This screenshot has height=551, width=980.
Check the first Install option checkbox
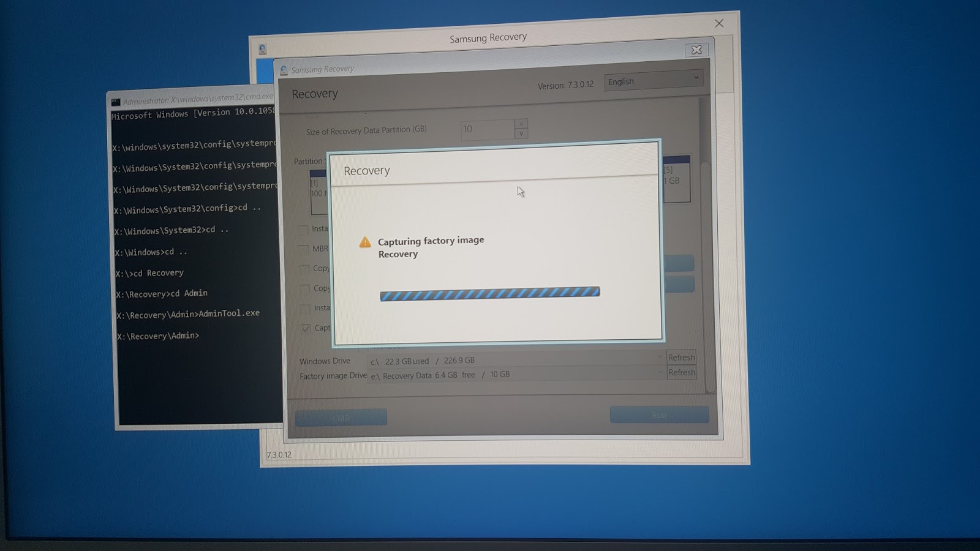[x=305, y=230]
